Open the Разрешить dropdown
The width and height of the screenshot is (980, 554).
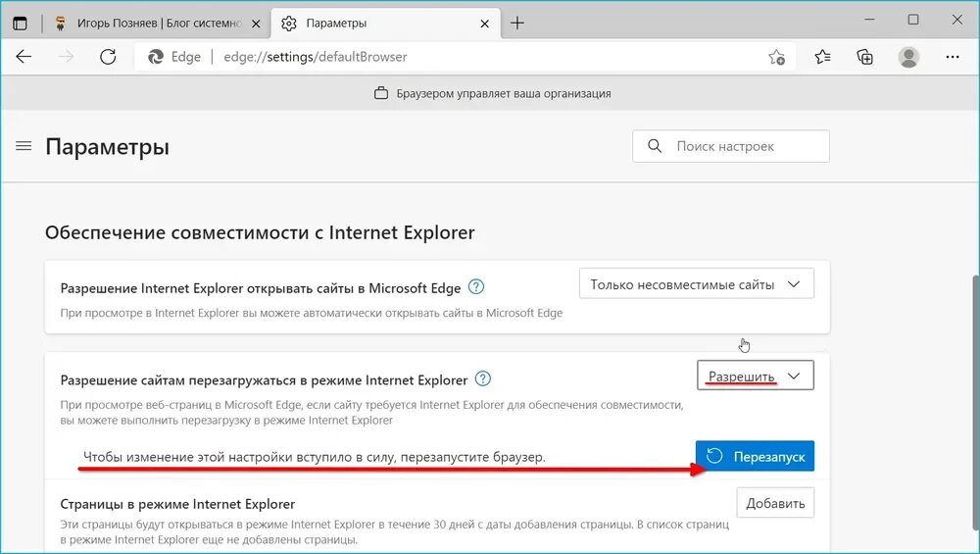point(755,376)
